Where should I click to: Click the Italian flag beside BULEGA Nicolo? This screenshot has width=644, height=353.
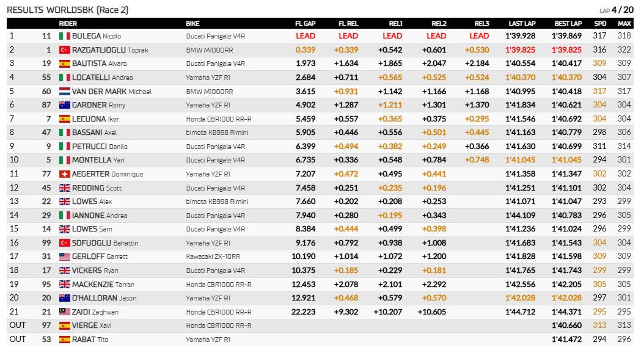click(65, 36)
